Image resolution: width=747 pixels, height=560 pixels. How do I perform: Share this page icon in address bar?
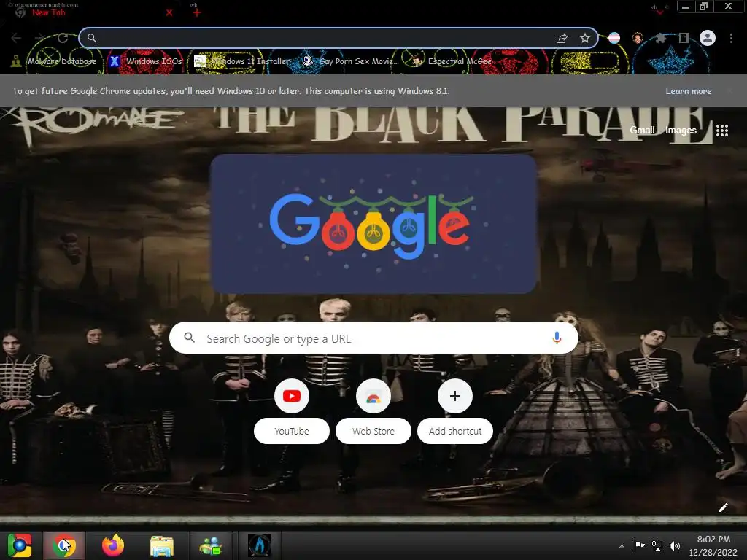562,38
